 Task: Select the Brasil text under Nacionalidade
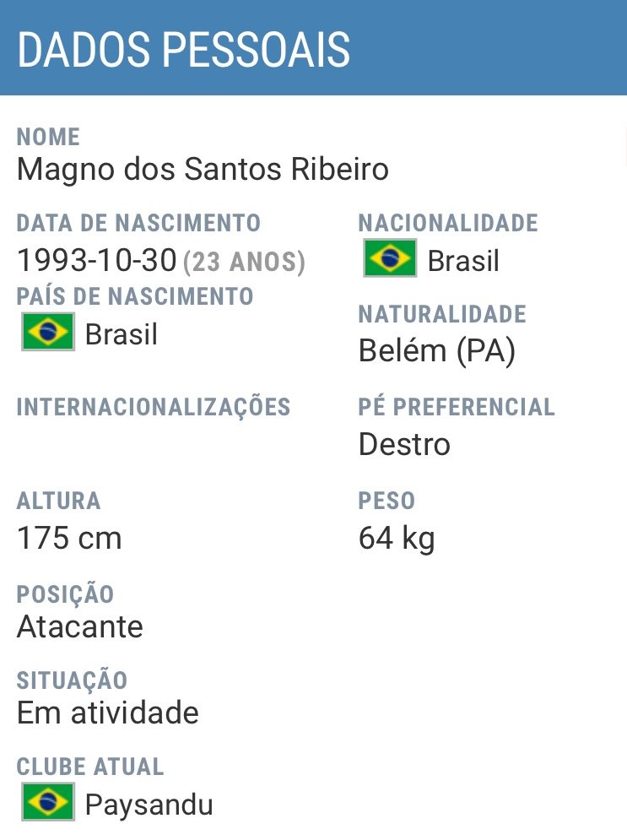[463, 261]
